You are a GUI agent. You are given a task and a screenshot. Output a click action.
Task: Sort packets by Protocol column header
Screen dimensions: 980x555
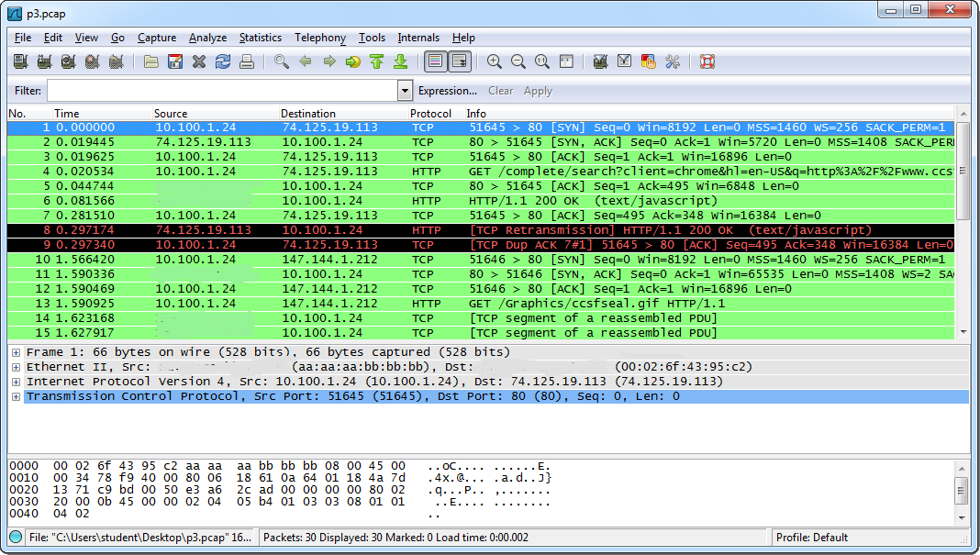[436, 113]
